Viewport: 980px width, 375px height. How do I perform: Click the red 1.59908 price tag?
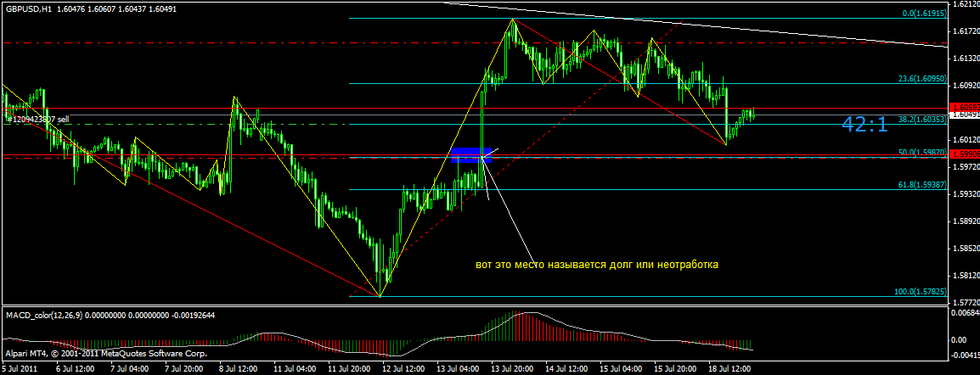pos(964,154)
